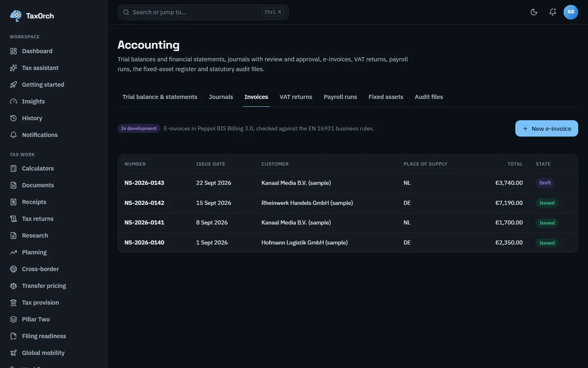Screen dimensions: 588x368
Task: Click the Tax returns icon
Action: (x=13, y=219)
